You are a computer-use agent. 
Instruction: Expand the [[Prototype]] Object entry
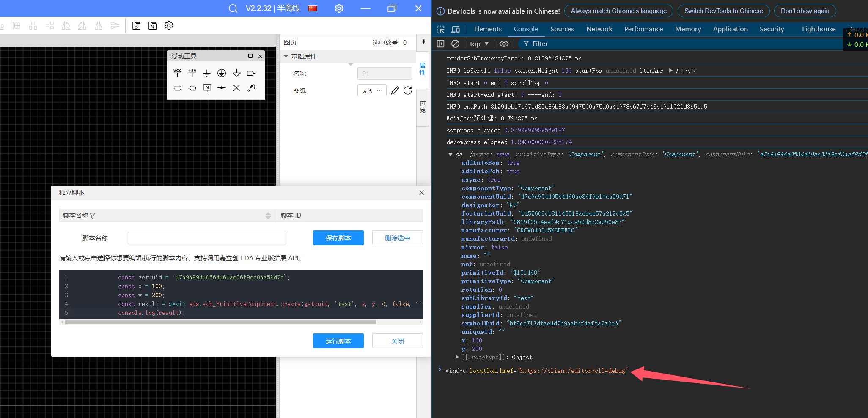(457, 357)
